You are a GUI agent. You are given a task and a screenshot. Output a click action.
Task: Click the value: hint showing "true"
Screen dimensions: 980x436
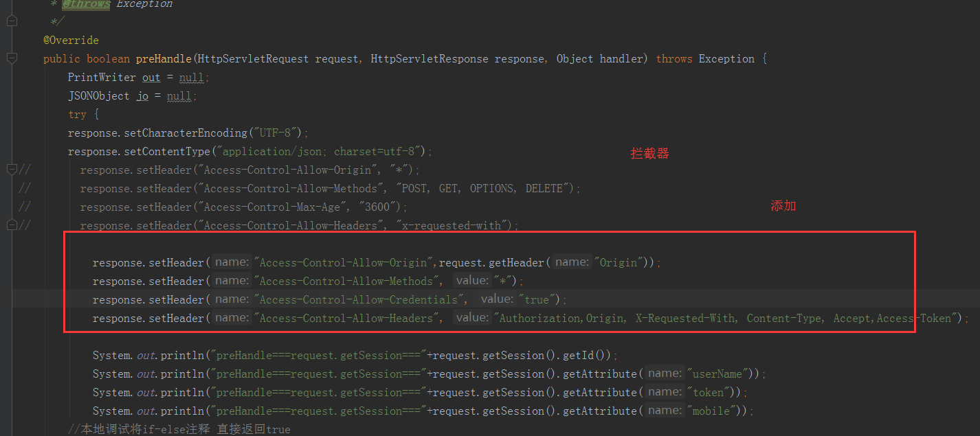[x=497, y=299]
